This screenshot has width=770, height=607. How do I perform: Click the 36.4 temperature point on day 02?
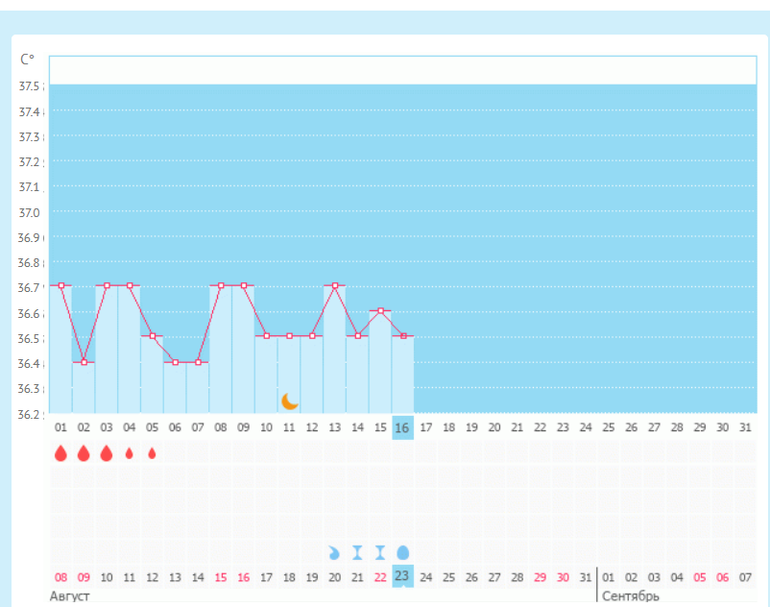pos(84,362)
